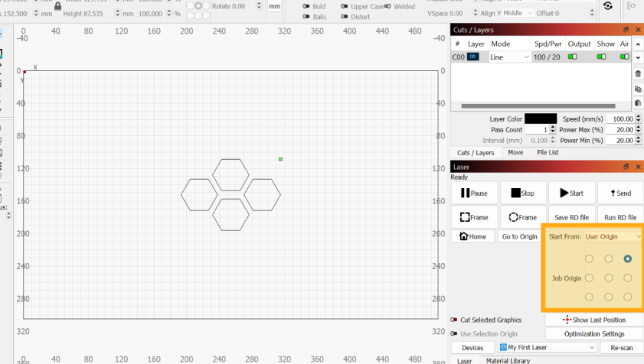Start the laser job

click(x=571, y=193)
